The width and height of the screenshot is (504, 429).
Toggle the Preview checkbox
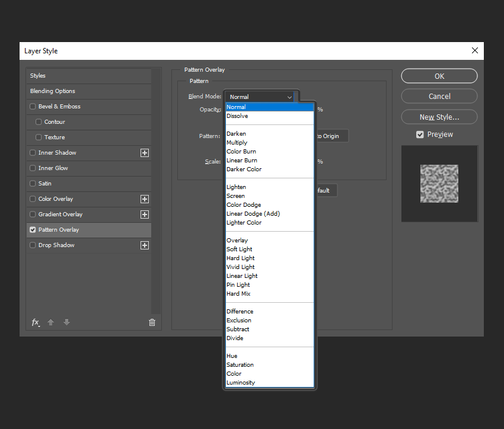(420, 135)
